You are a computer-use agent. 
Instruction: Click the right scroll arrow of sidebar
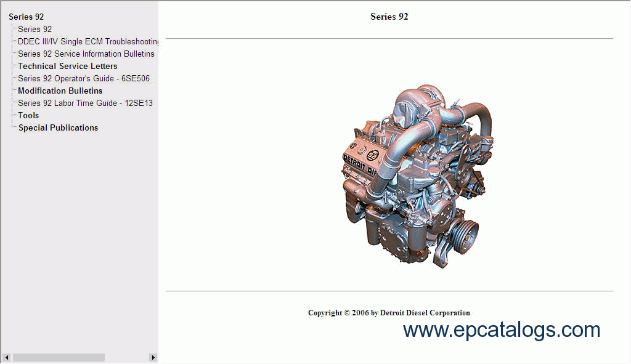pos(153,358)
